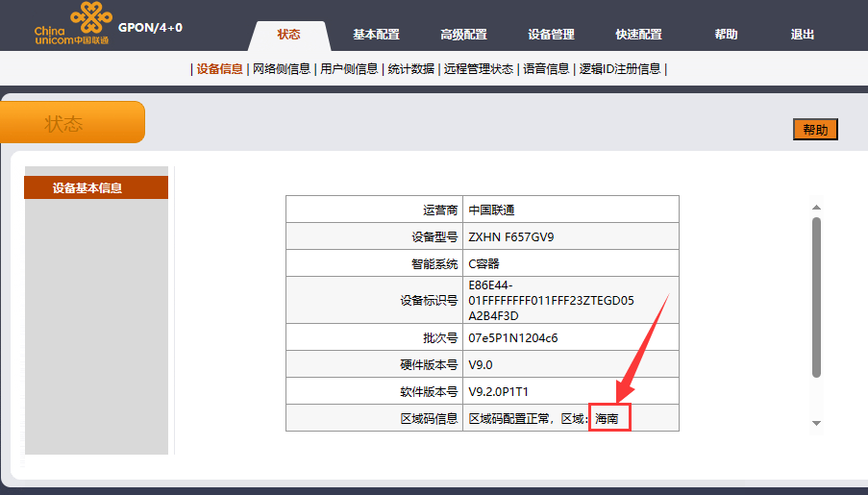
Task: Open the 基本配置 tab
Action: tap(376, 35)
